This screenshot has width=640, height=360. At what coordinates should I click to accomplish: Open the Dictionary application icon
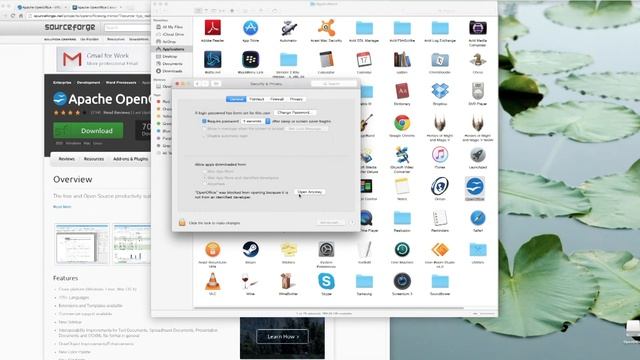402,91
